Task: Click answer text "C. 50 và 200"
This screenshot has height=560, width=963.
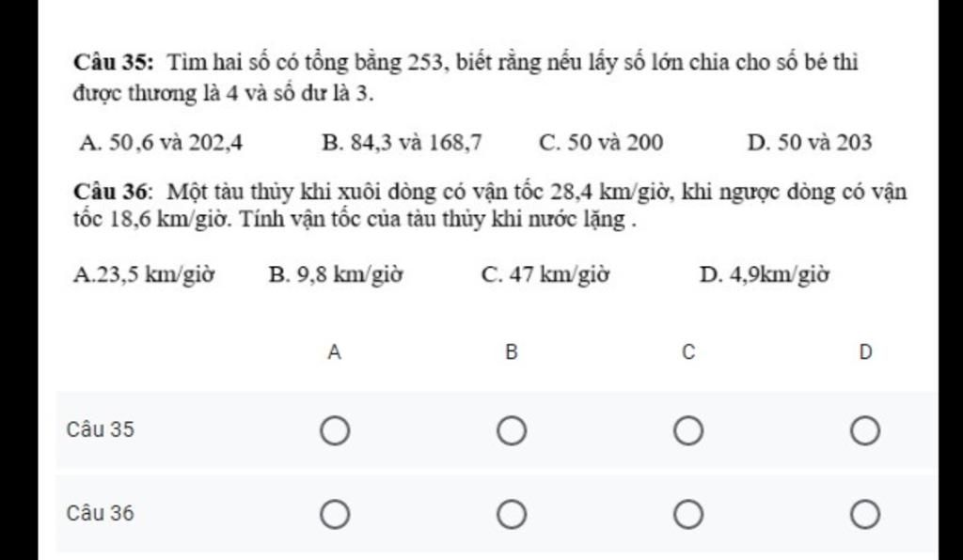Action: click(601, 143)
